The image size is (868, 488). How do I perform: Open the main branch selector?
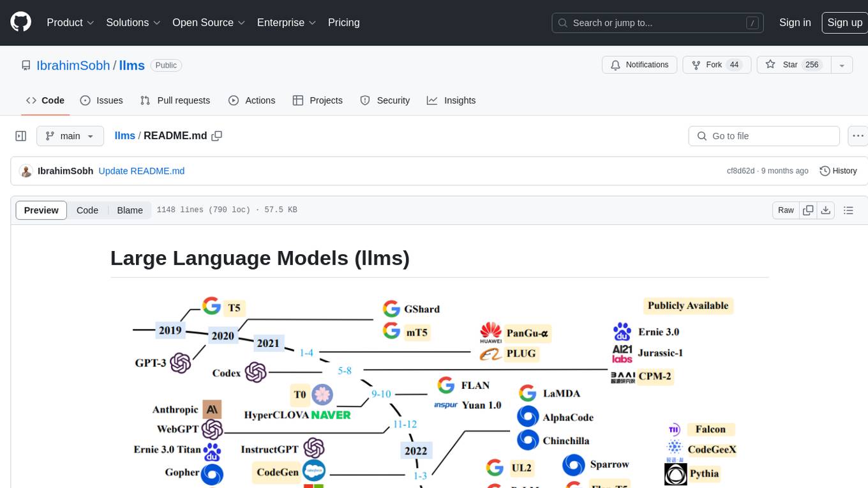click(70, 136)
